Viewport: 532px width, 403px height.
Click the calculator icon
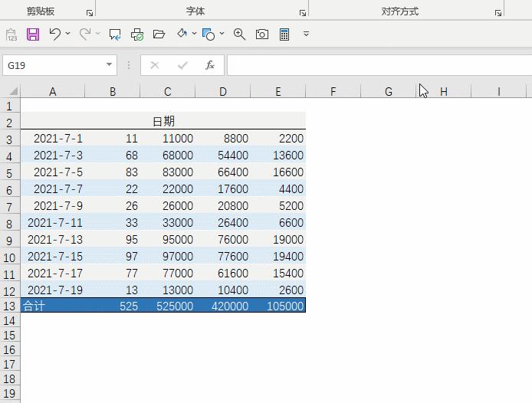click(x=284, y=34)
